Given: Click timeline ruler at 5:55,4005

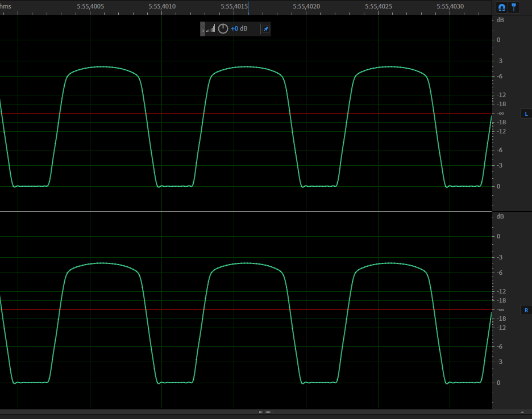Looking at the screenshot, I should tap(90, 6).
